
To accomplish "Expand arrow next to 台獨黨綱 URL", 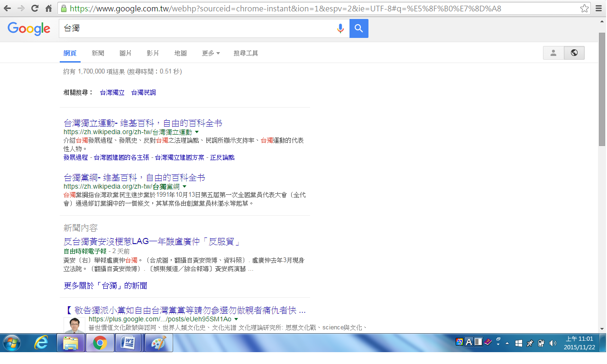I will (x=184, y=187).
